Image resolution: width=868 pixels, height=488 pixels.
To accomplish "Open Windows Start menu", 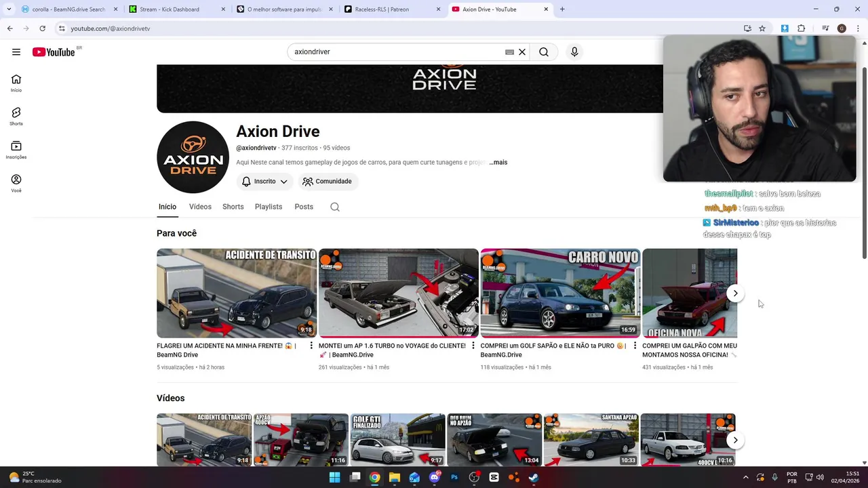I will 334,477.
